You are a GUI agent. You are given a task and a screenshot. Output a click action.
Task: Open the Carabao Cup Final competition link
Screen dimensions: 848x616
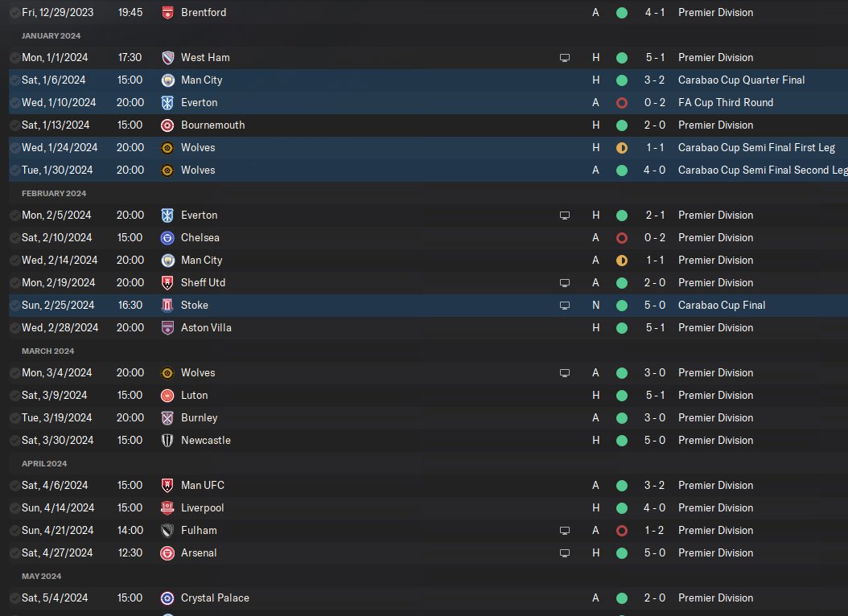pyautogui.click(x=722, y=306)
